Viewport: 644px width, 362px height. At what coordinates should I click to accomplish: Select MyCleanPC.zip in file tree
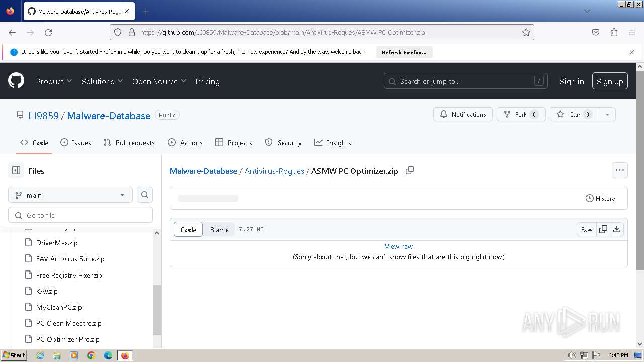point(59,307)
